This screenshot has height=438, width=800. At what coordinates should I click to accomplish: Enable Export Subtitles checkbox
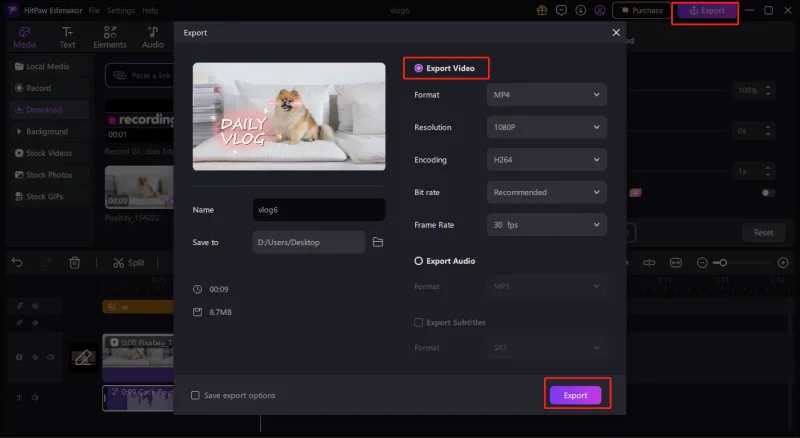pos(418,323)
